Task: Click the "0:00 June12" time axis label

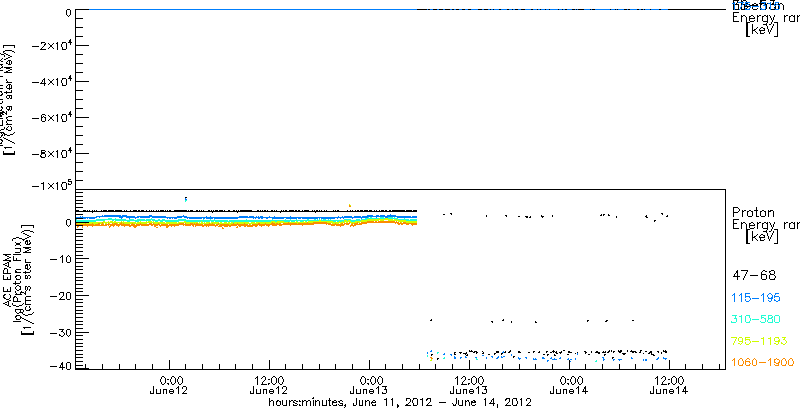Action: point(169,386)
